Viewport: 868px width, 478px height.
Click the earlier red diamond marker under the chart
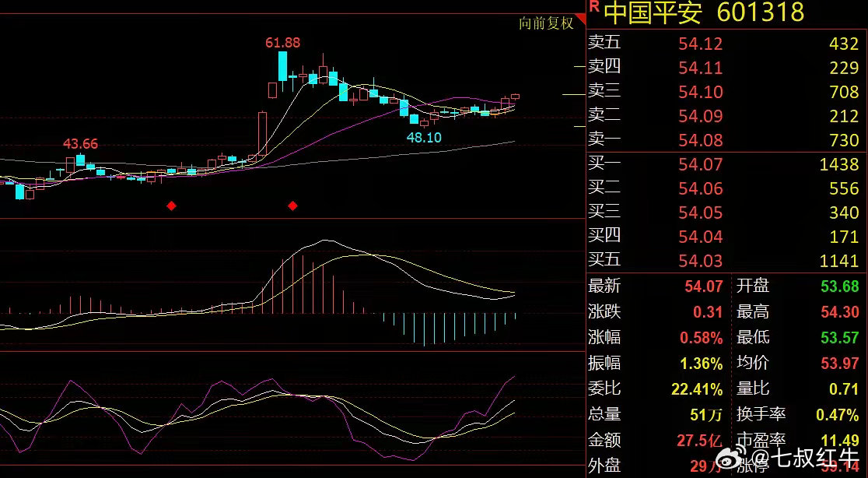(172, 206)
